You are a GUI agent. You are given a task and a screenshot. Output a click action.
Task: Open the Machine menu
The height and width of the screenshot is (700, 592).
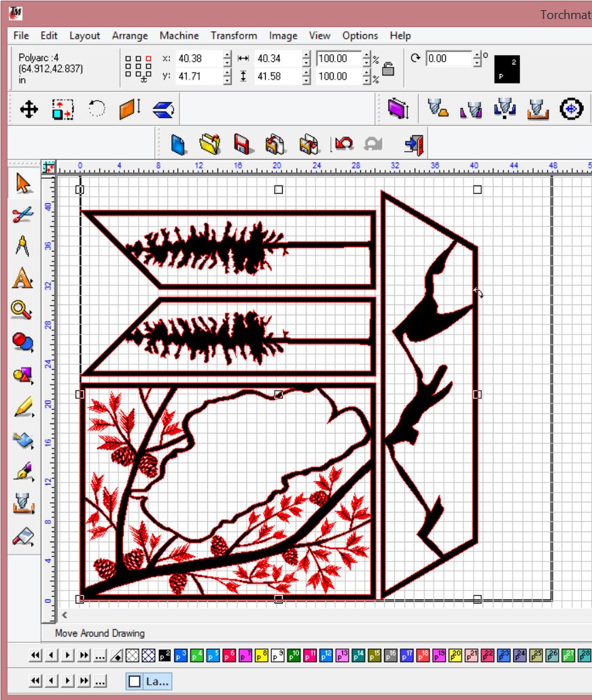179,35
